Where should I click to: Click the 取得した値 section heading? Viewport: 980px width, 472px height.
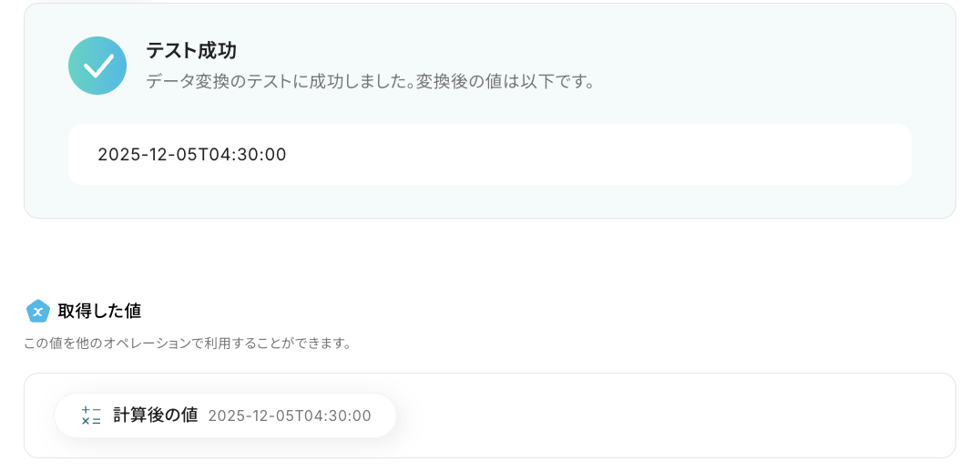99,311
